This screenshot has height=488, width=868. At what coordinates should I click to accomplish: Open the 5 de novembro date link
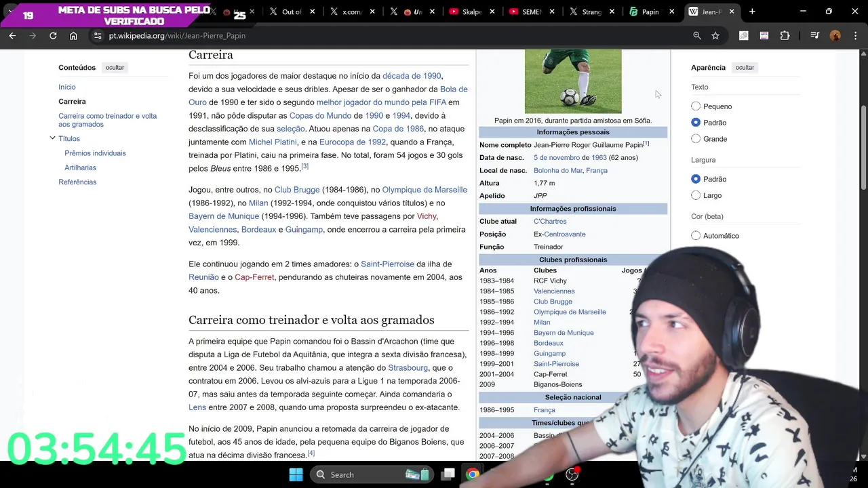click(557, 157)
